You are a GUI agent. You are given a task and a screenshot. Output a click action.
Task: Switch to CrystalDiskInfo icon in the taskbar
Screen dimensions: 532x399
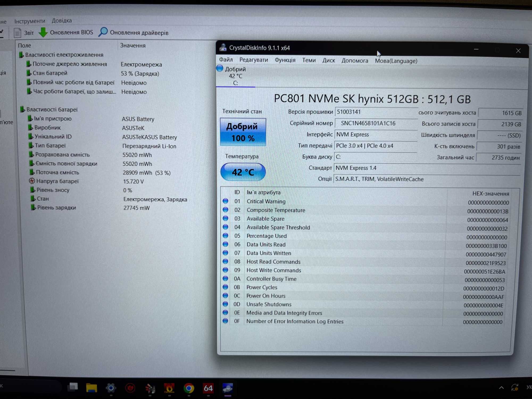click(x=228, y=388)
